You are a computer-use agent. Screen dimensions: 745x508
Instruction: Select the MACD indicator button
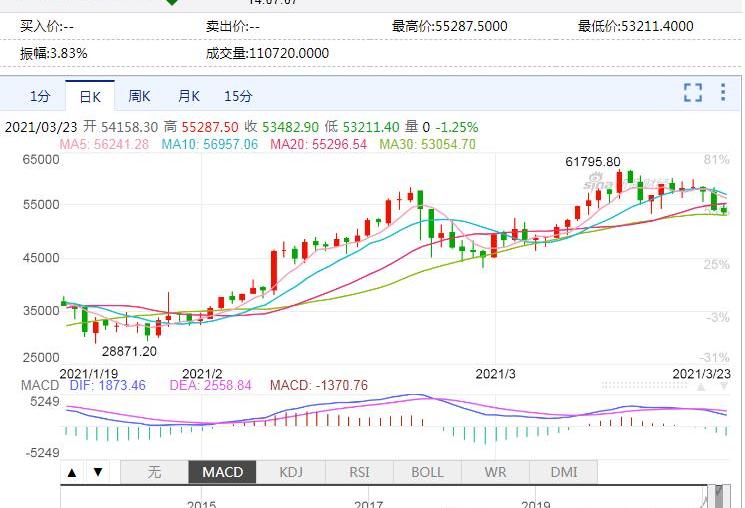tap(222, 472)
